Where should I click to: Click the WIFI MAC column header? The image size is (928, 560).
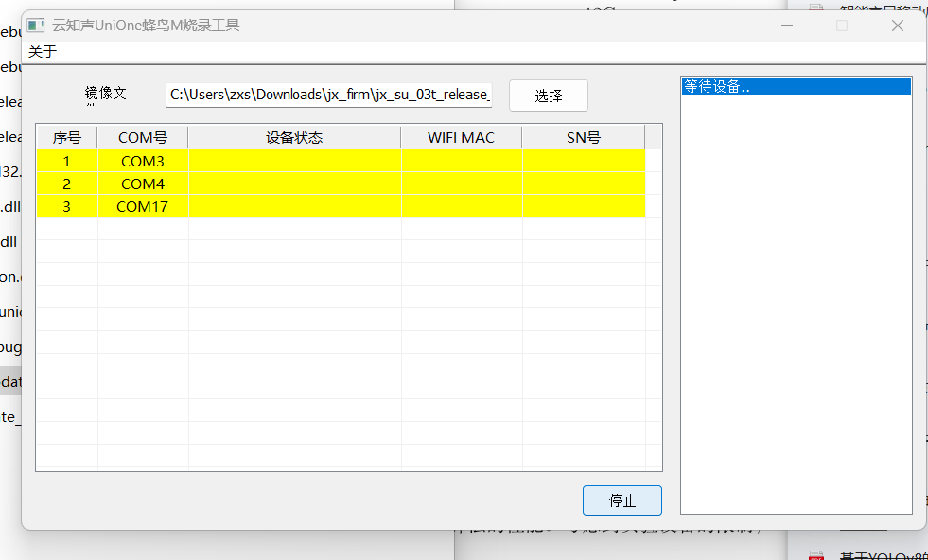coord(461,136)
